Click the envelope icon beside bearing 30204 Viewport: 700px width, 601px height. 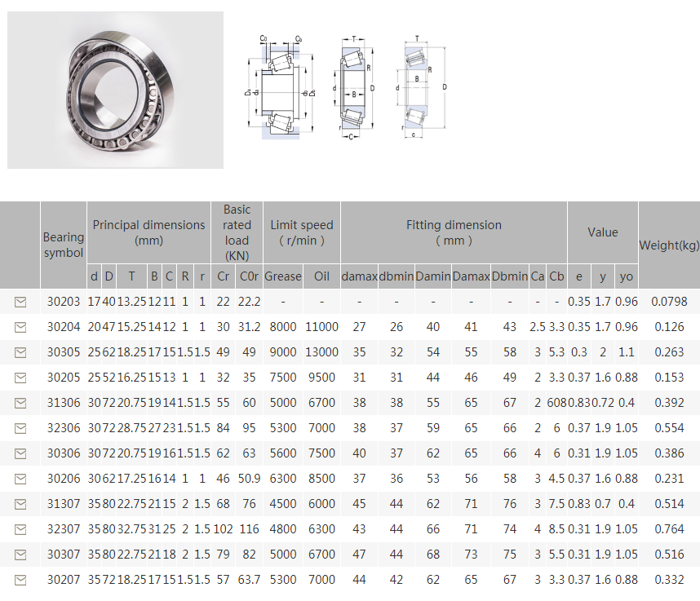tap(20, 327)
